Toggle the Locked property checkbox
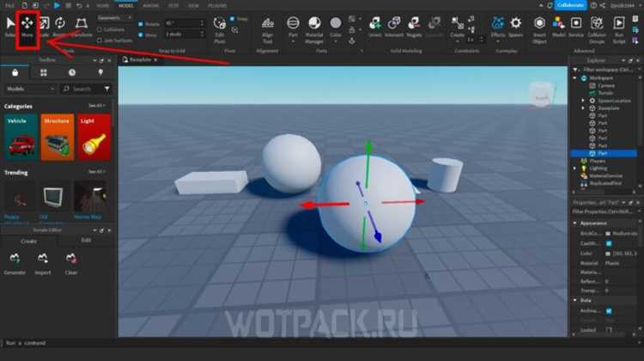Screen dimensions: 644x361 (x=609, y=330)
